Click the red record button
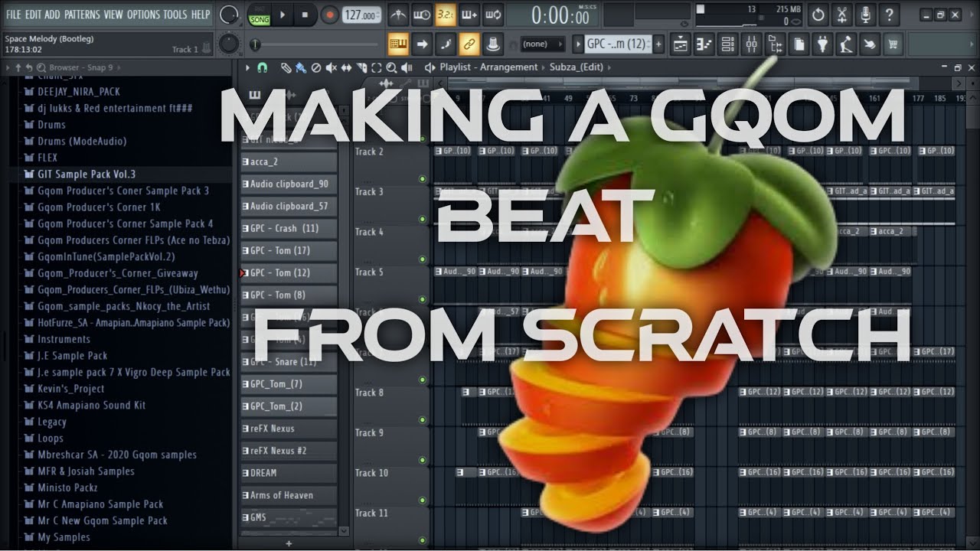 (x=330, y=15)
